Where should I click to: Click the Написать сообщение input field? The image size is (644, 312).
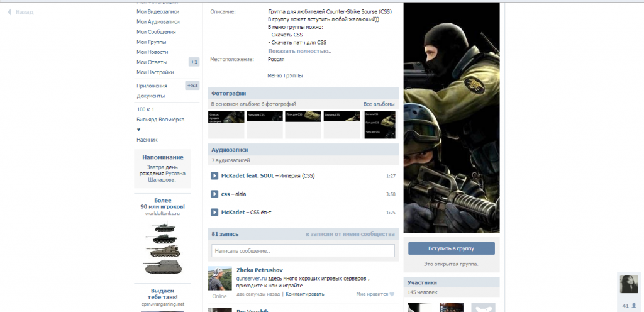point(303,250)
